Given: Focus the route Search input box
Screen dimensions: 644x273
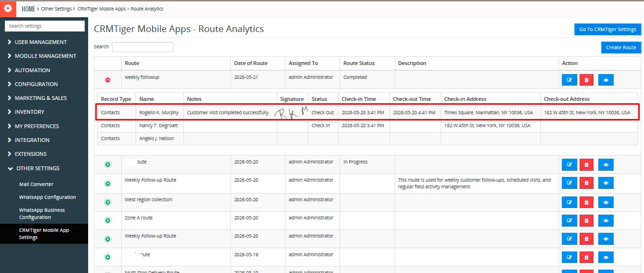Looking at the screenshot, I should [x=143, y=47].
